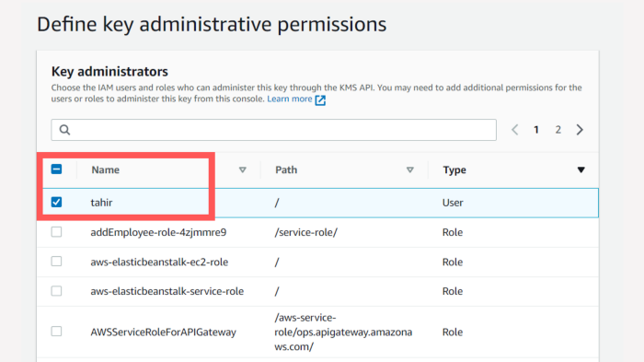Select the tahir name cell
This screenshot has height=362, width=644.
coord(101,203)
